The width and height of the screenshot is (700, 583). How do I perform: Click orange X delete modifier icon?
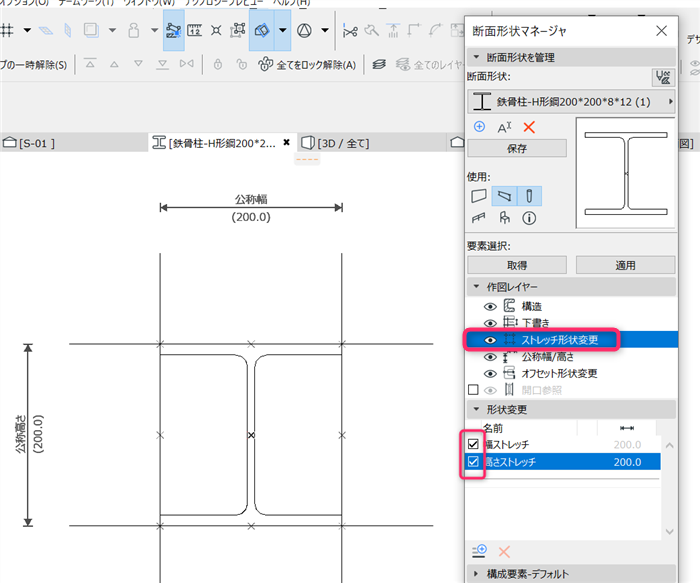coord(504,552)
